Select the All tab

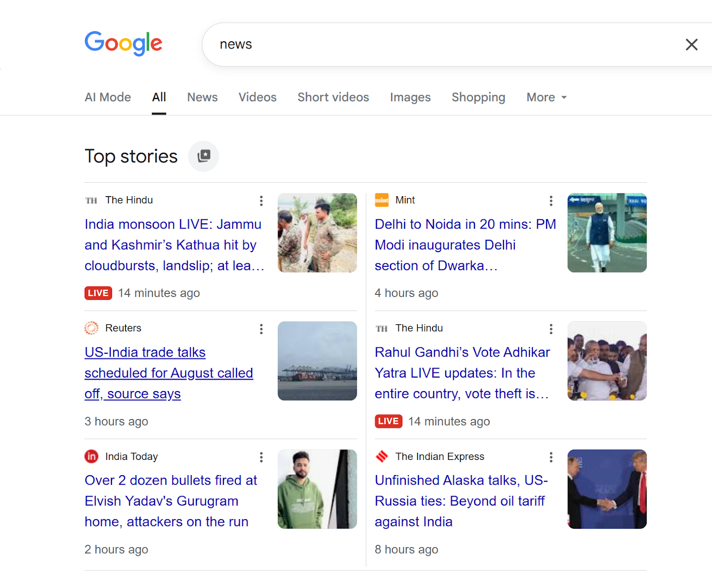pyautogui.click(x=159, y=97)
